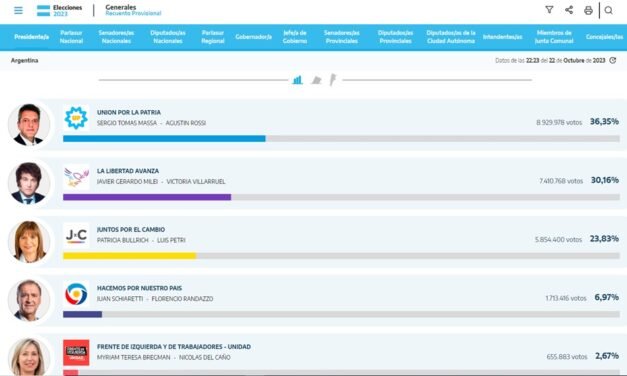This screenshot has width=627, height=376.
Task: Switch to bar chart view icon
Action: pos(297,80)
